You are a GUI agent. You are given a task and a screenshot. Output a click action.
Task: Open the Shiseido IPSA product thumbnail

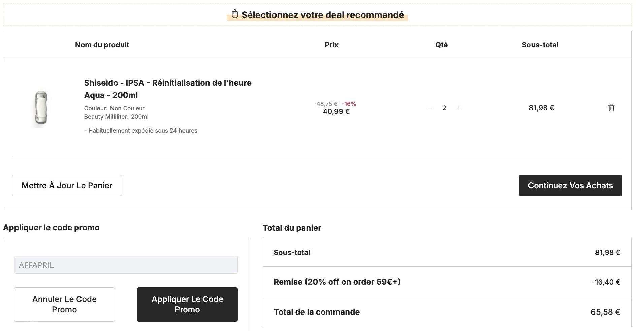(41, 108)
